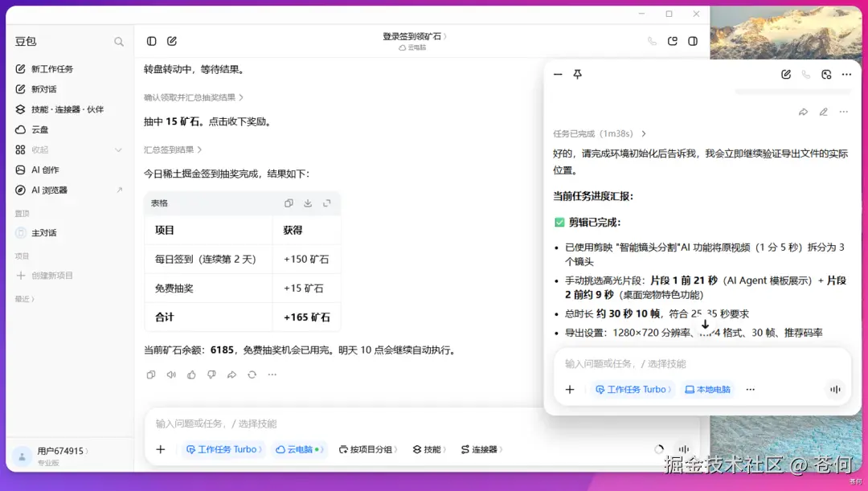The image size is (868, 491).
Task: Click the screen capture icon in floating panel header
Action: click(826, 74)
